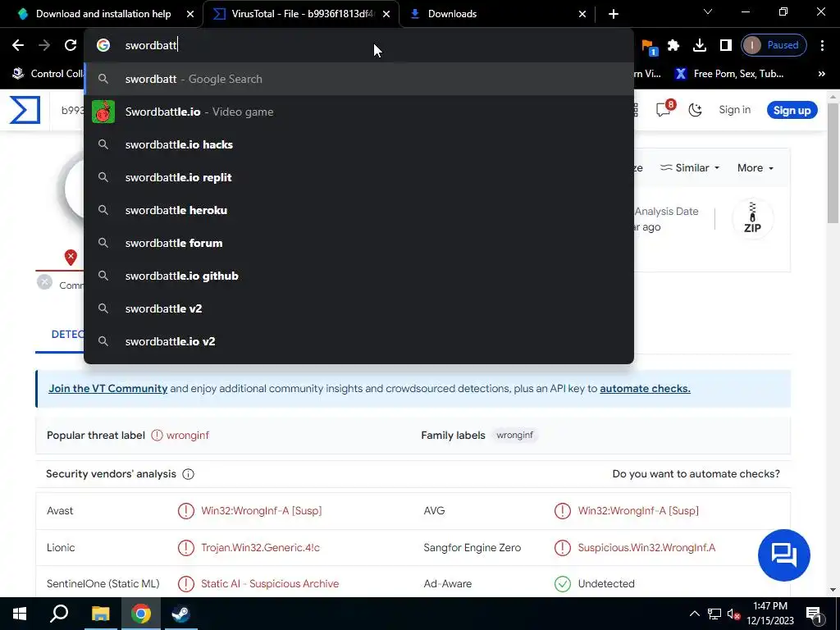
Task: Show hidden system tray icons chevron
Action: [694, 614]
